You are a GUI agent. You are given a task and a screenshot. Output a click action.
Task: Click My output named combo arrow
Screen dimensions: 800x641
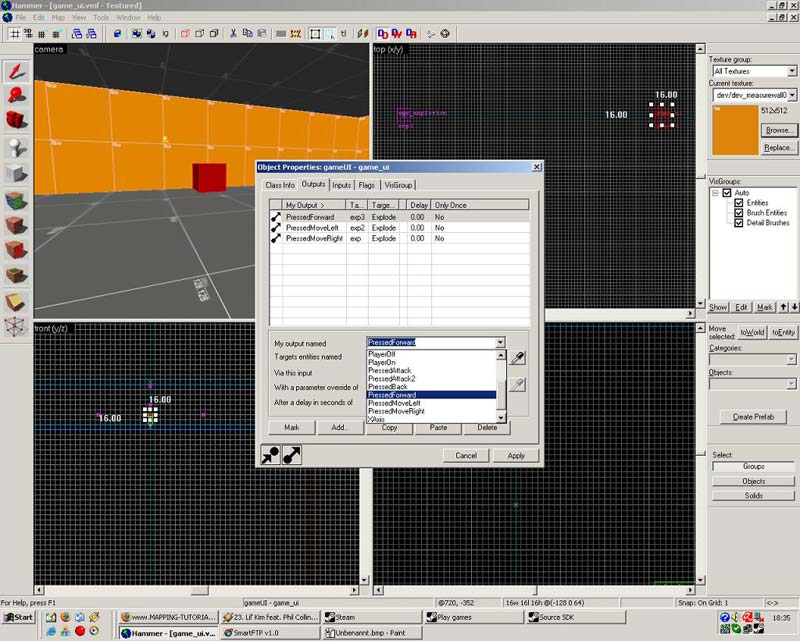500,342
